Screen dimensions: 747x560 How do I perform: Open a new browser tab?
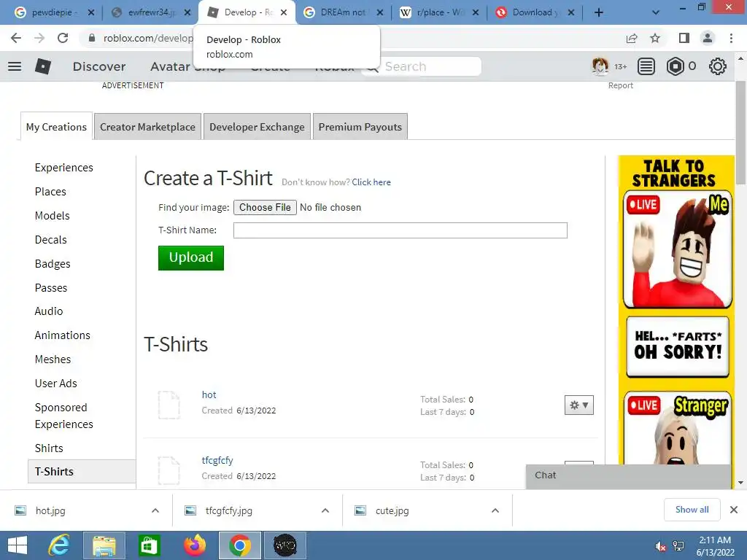(x=599, y=13)
